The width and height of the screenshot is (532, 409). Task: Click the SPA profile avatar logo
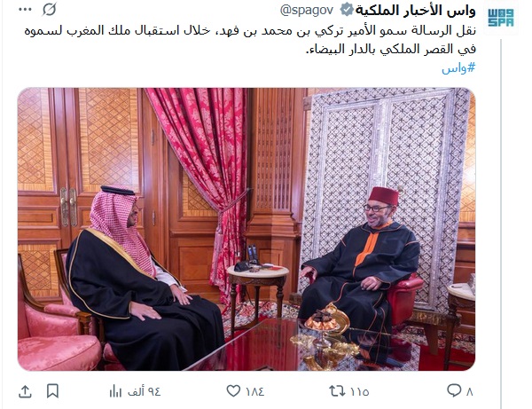[501, 18]
